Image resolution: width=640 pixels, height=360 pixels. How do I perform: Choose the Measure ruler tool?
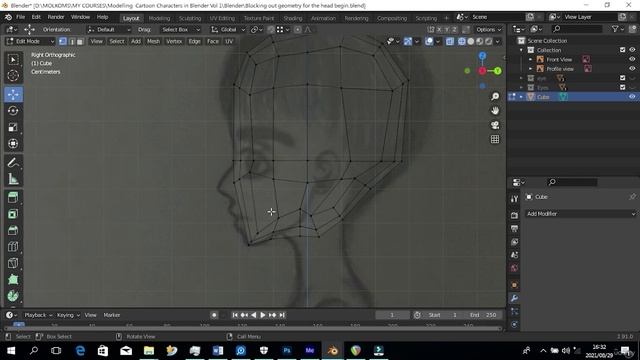[13, 179]
